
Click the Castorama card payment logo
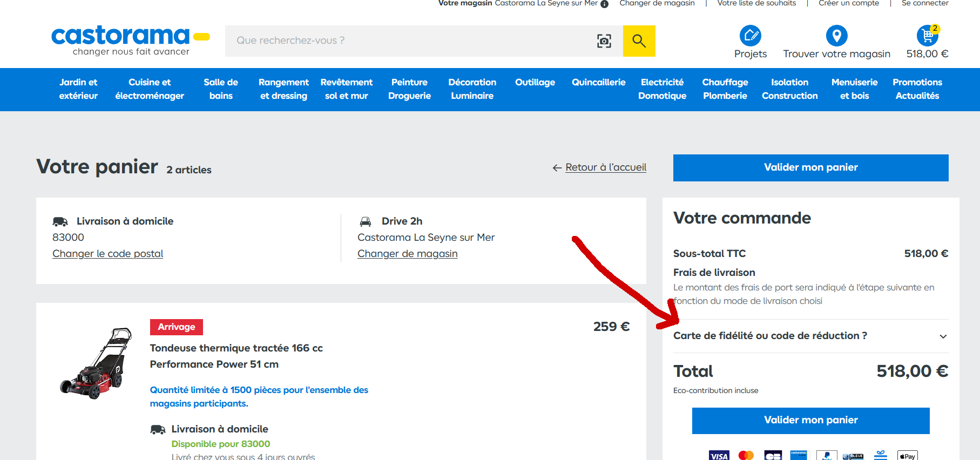799,456
